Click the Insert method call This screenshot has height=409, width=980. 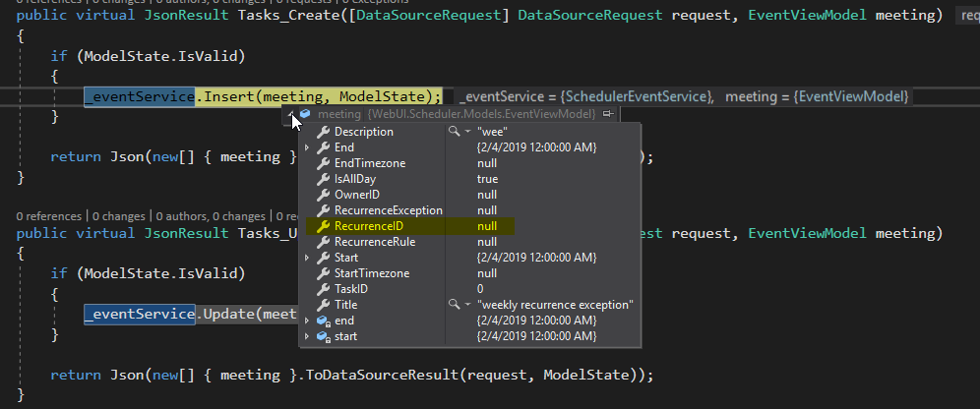(x=229, y=96)
